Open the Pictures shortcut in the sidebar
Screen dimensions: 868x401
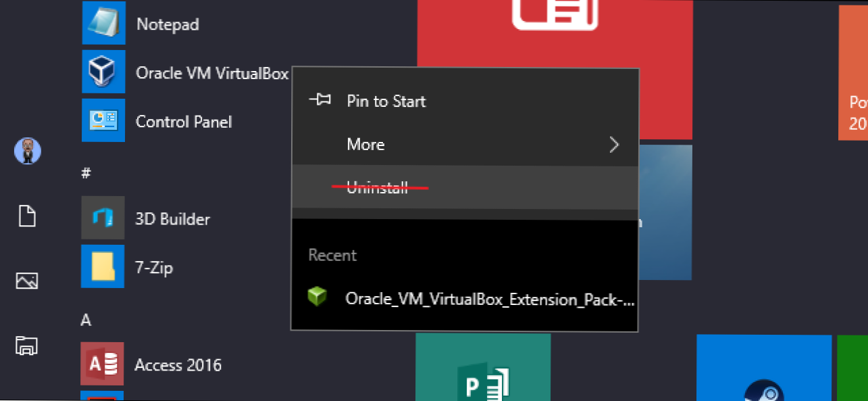(27, 281)
